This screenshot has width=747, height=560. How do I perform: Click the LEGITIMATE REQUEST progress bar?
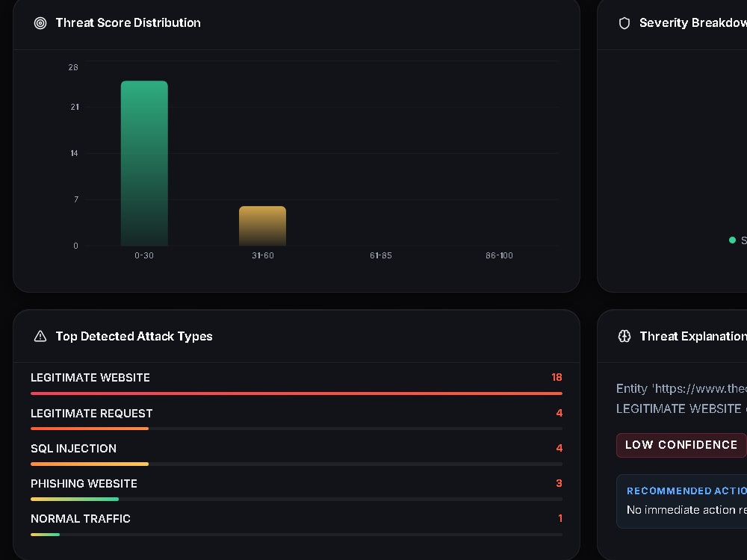[297, 429]
